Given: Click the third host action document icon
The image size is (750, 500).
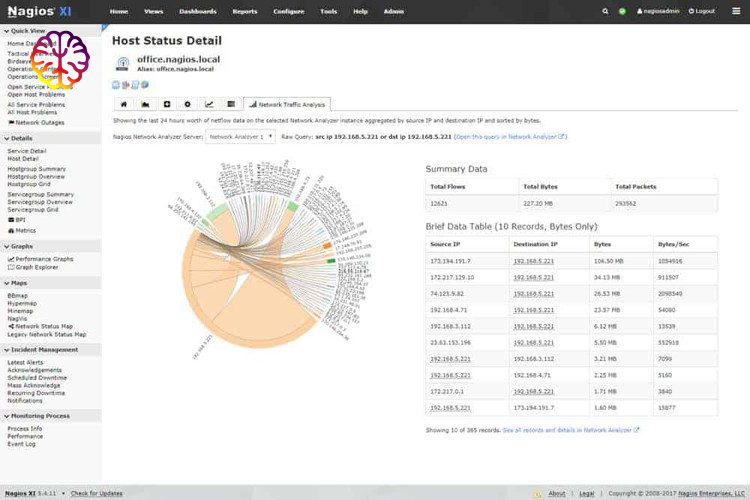Looking at the screenshot, I should tap(135, 85).
